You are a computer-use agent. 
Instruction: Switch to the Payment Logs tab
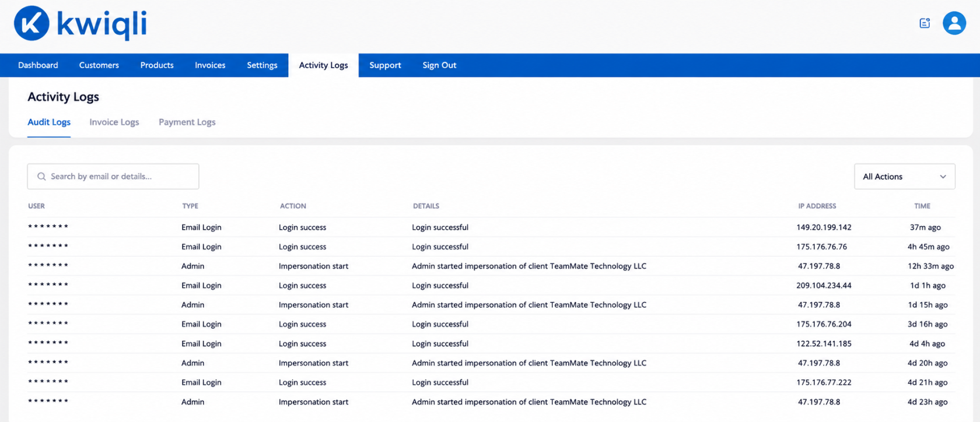tap(187, 122)
